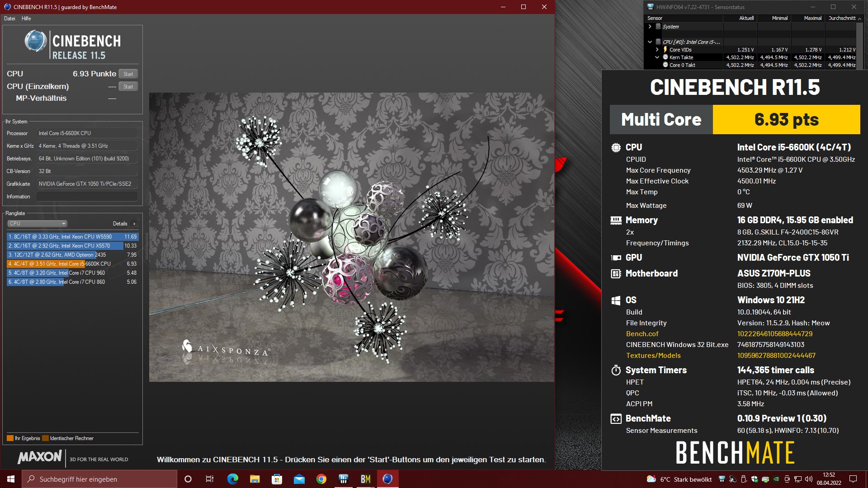
Task: Click the orange Ihr Ergebnis legend swatch
Action: (10, 438)
